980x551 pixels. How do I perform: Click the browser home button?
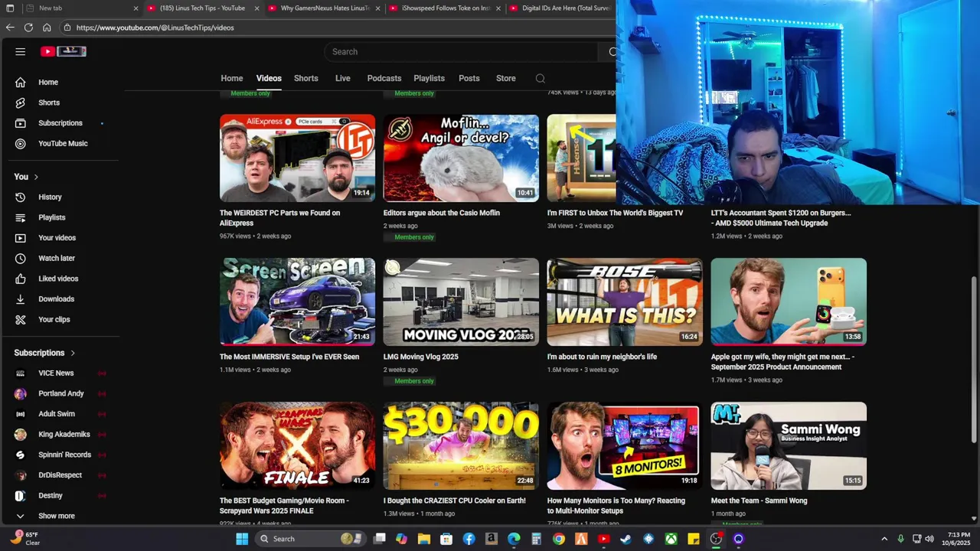[x=47, y=28]
